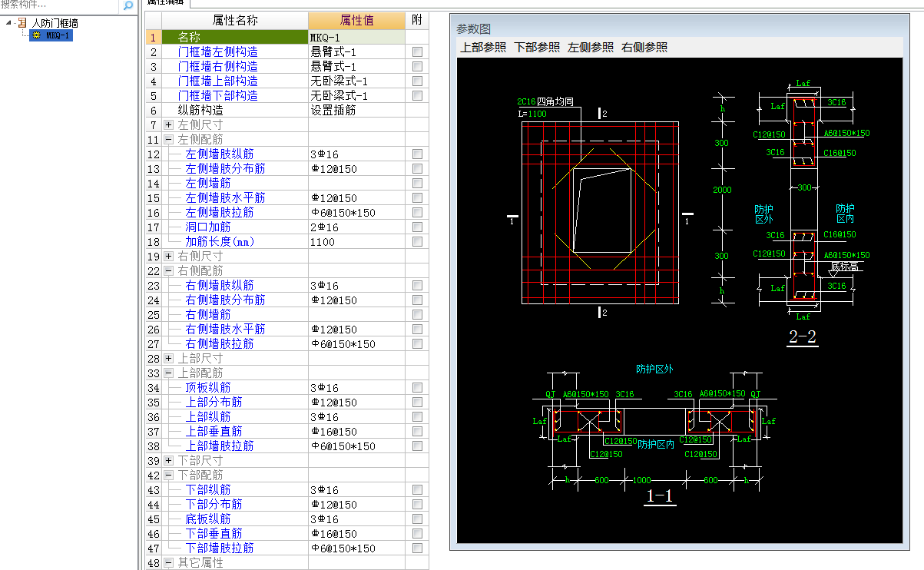Viewport: 924px width, 570px height.
Task: Click the search magnifier icon
Action: 128,5
